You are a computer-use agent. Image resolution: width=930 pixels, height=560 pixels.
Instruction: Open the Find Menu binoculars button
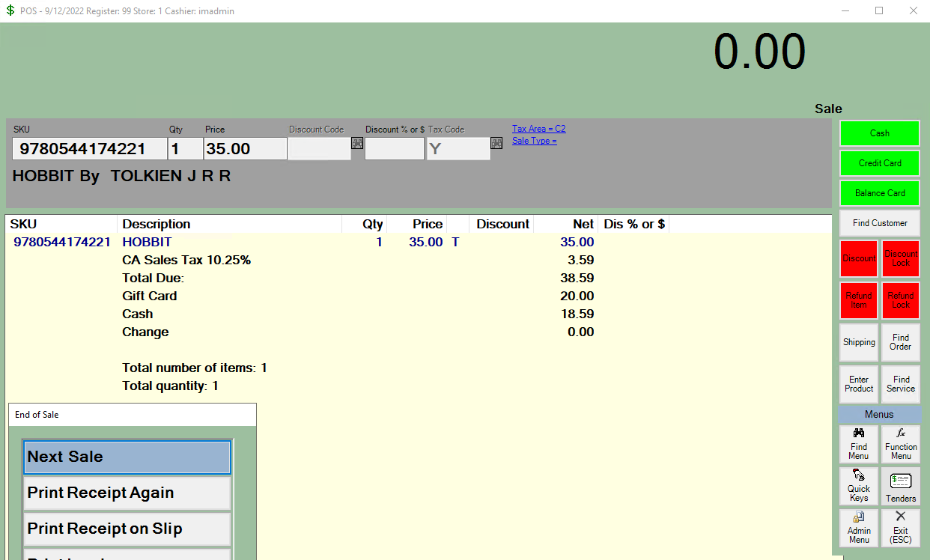[x=859, y=444]
